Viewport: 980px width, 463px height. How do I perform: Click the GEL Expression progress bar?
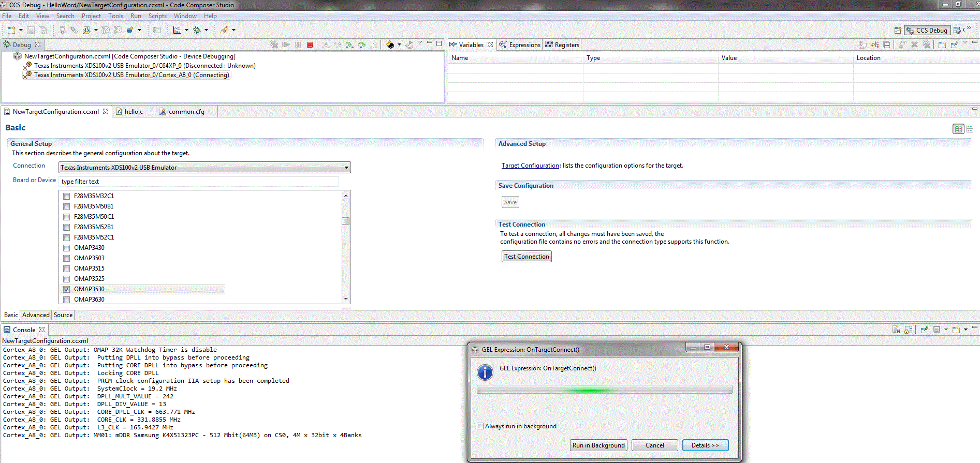(x=604, y=390)
